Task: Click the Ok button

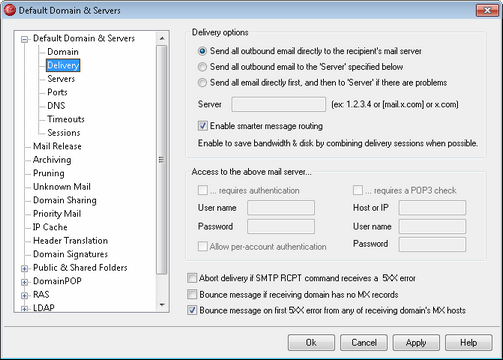Action: 311,343
